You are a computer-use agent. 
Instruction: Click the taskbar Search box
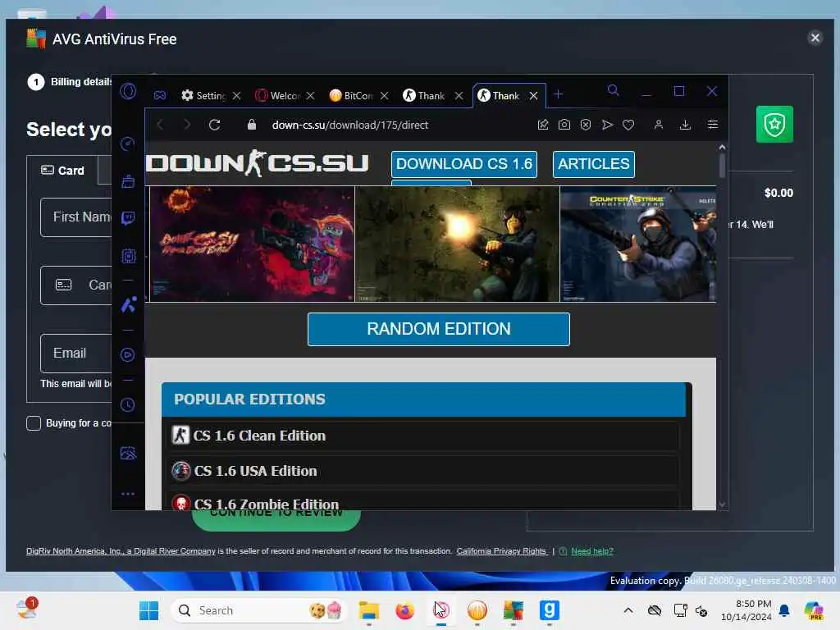point(258,610)
